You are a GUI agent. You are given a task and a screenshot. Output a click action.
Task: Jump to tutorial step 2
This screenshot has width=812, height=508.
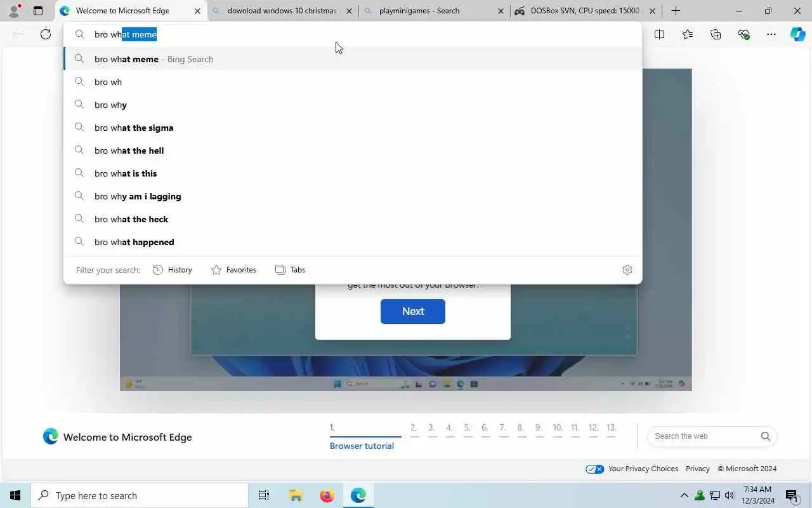click(x=414, y=430)
